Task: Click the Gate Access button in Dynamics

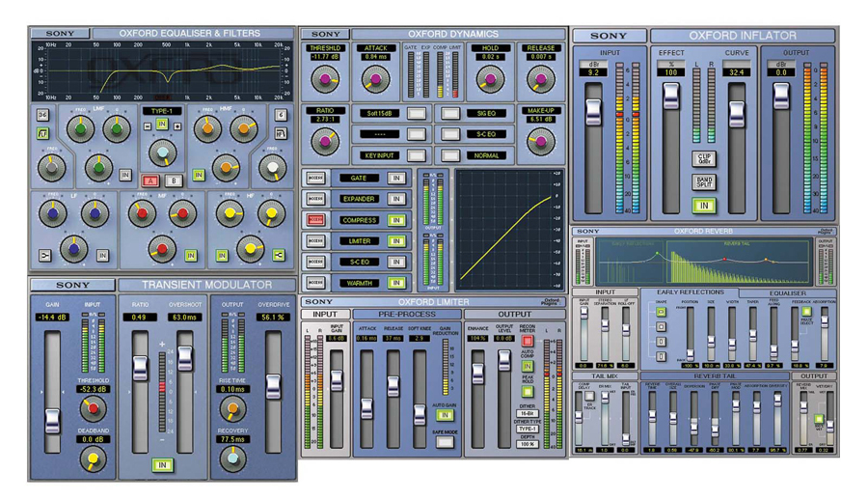Action: coord(315,178)
